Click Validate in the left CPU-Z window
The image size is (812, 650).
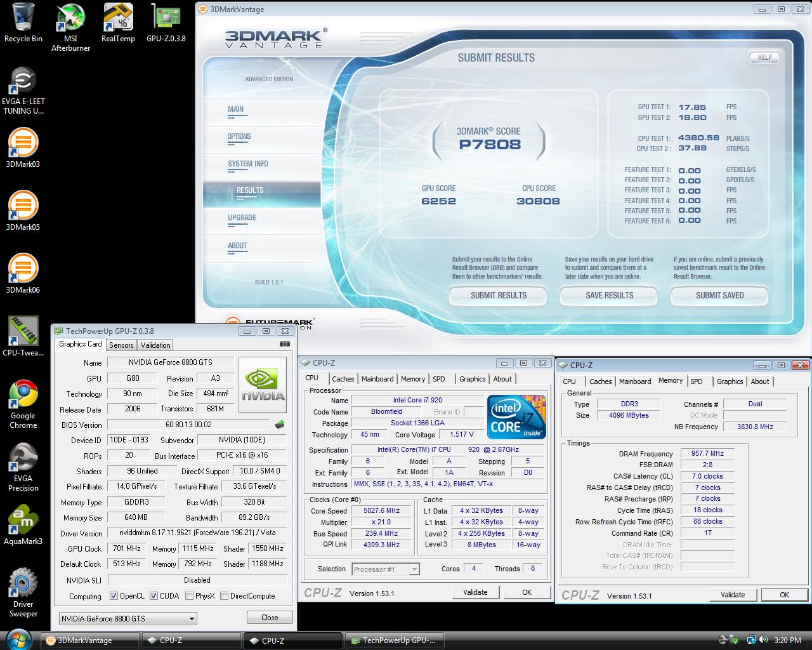(475, 592)
